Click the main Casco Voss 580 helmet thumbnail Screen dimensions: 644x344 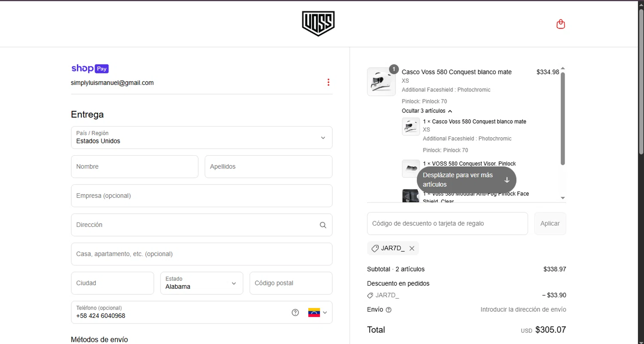pyautogui.click(x=381, y=81)
